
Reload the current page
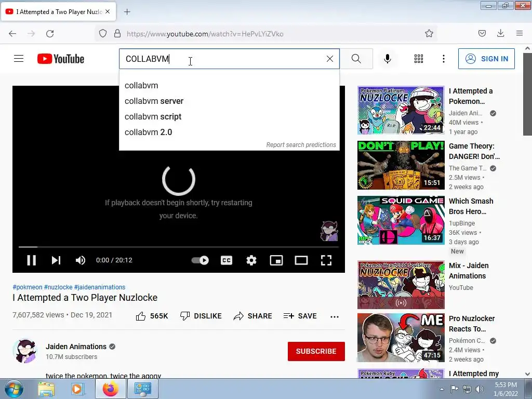click(x=50, y=34)
